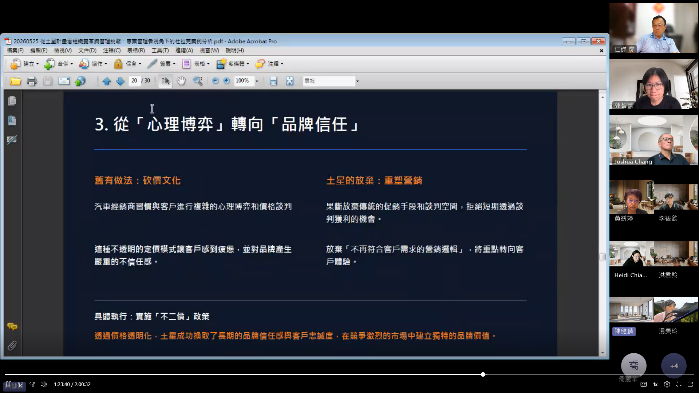Click the vertical scrollbar thumb of the PDF
The height and width of the screenshot is (393, 699).
pyautogui.click(x=602, y=257)
